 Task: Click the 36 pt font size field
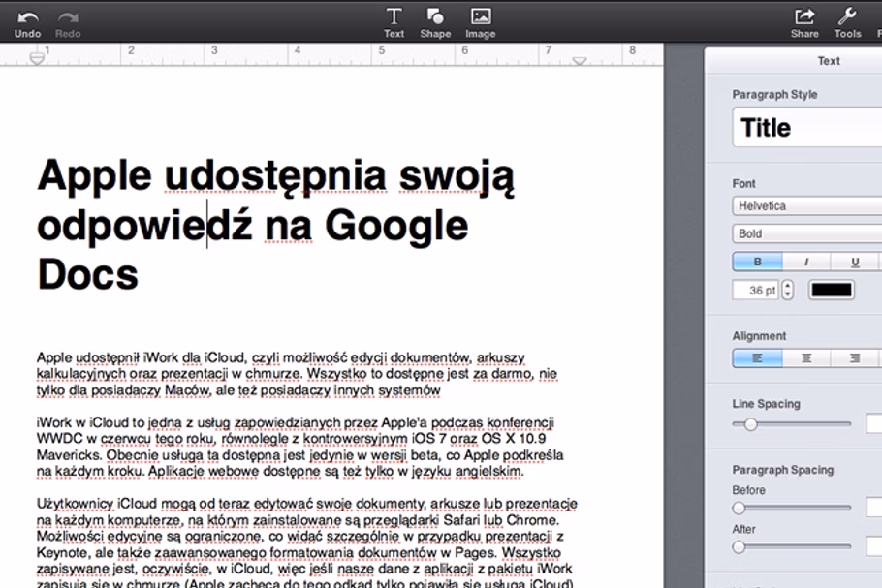pos(756,290)
